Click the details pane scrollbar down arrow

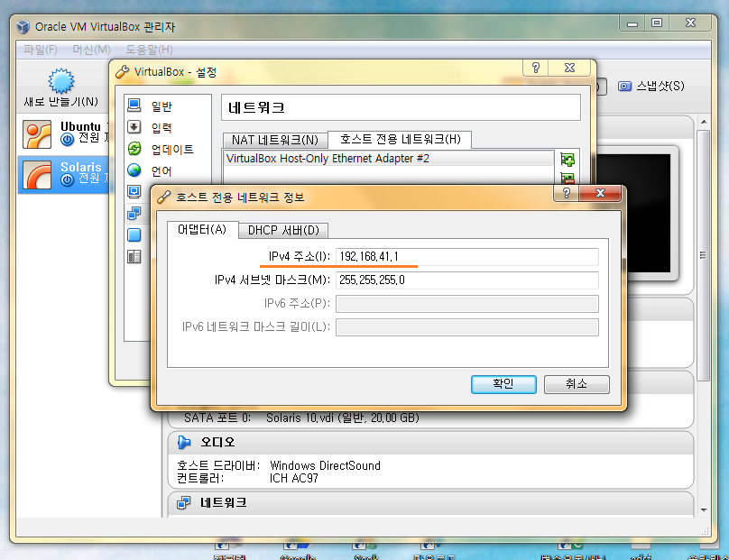coord(704,510)
